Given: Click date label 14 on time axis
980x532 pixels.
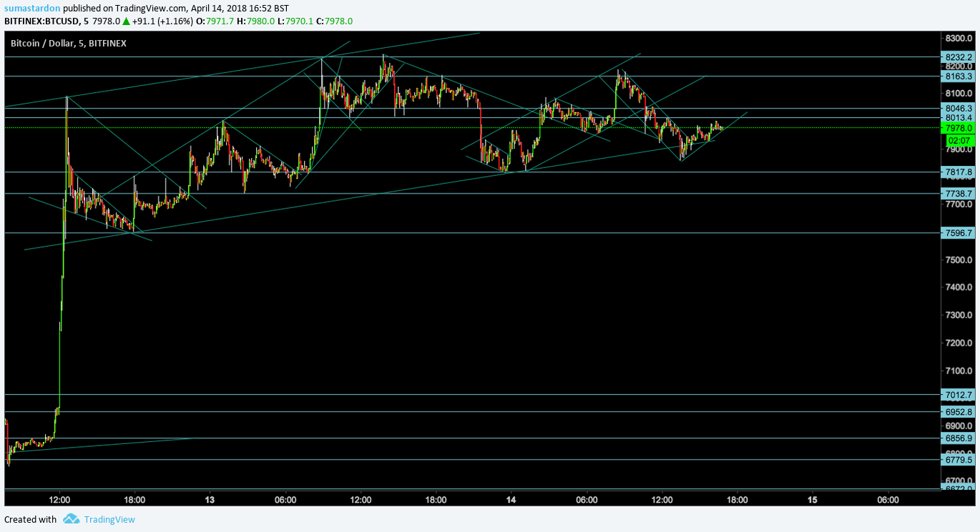Looking at the screenshot, I should [x=511, y=499].
